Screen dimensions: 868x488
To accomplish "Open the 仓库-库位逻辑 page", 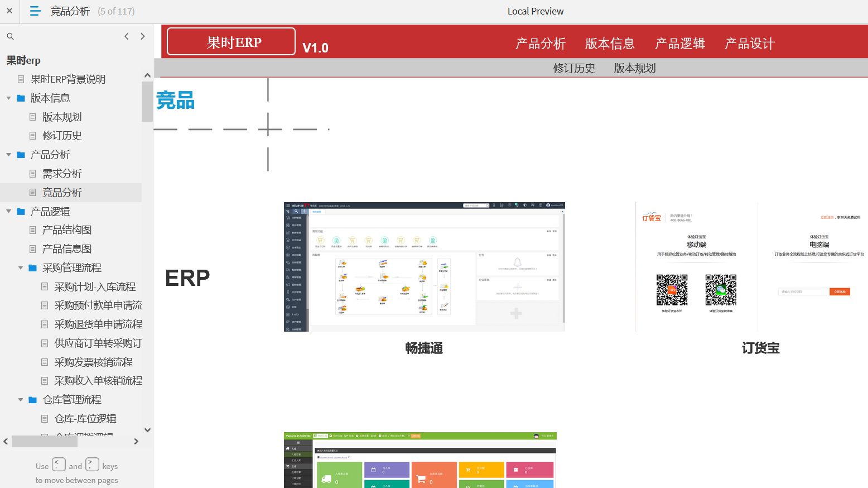I will pos(85,419).
